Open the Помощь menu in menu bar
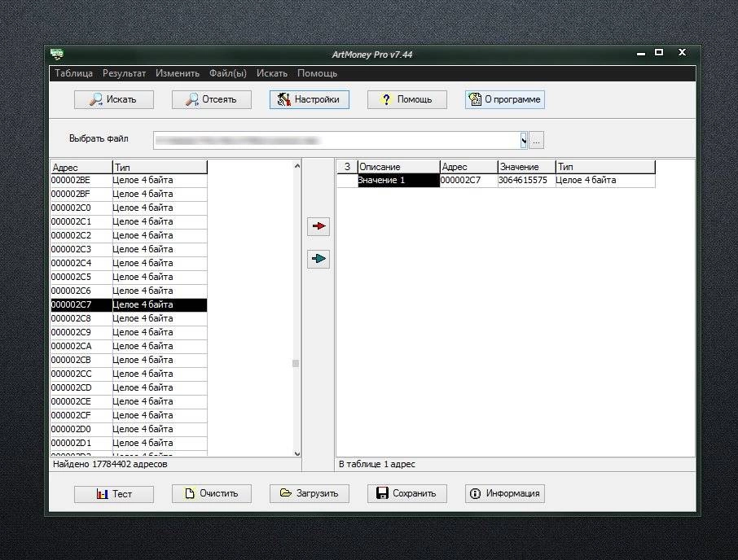This screenshot has height=560, width=738. click(317, 73)
